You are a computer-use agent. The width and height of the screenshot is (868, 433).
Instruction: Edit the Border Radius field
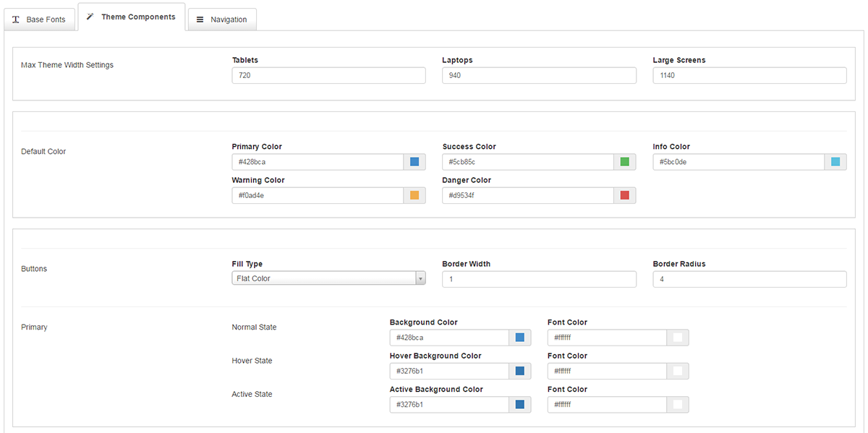tap(749, 279)
